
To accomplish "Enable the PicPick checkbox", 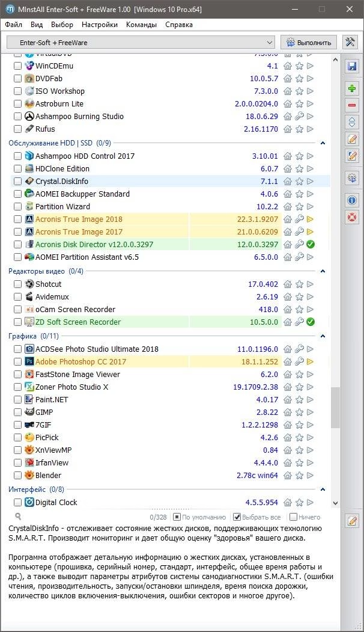I will pyautogui.click(x=17, y=437).
